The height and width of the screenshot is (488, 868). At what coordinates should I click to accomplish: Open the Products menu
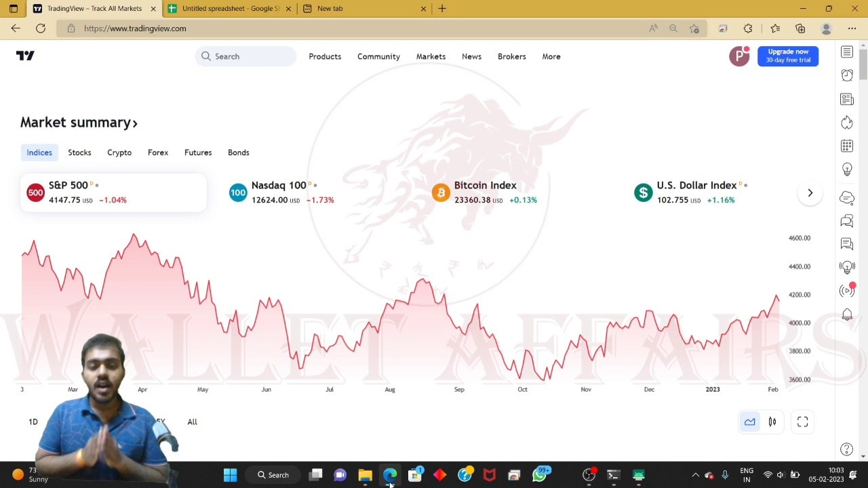pos(325,56)
